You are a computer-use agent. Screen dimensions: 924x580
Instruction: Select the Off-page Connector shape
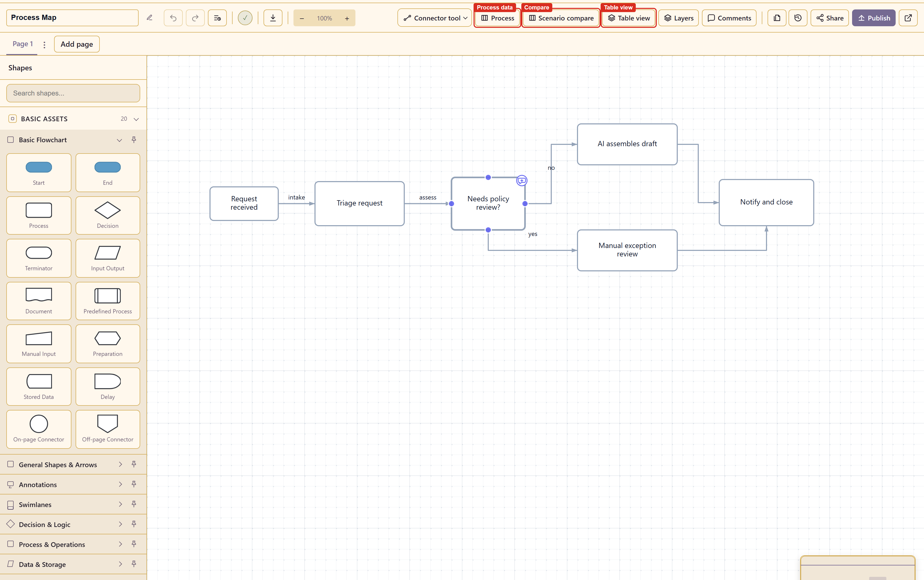pos(108,429)
